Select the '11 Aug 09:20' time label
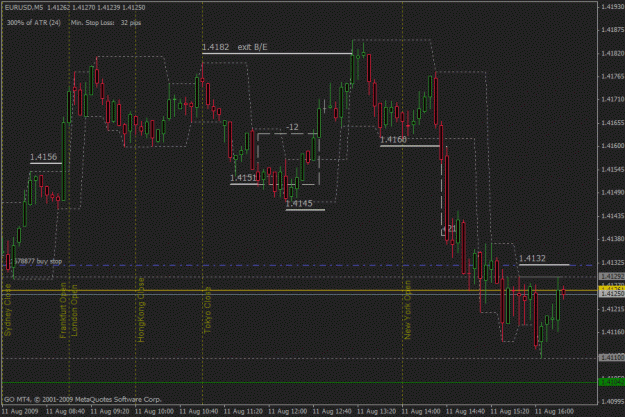Screen dimensions: 625x417 tap(110, 411)
